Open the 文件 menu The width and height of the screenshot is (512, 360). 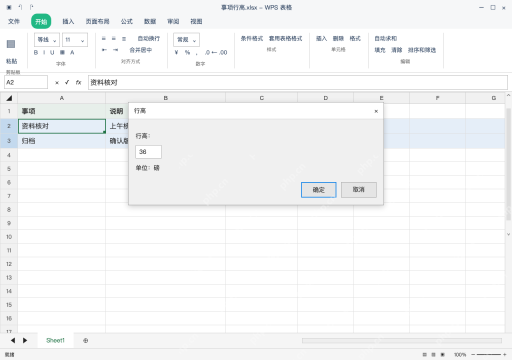14,21
